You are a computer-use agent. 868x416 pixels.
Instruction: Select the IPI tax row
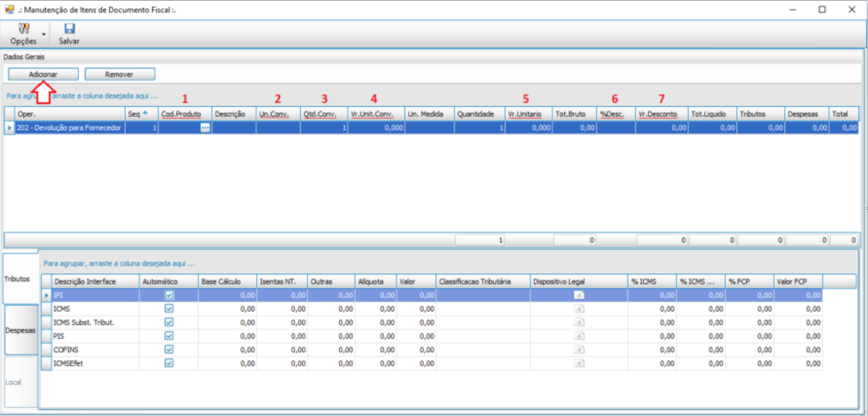[x=432, y=295]
